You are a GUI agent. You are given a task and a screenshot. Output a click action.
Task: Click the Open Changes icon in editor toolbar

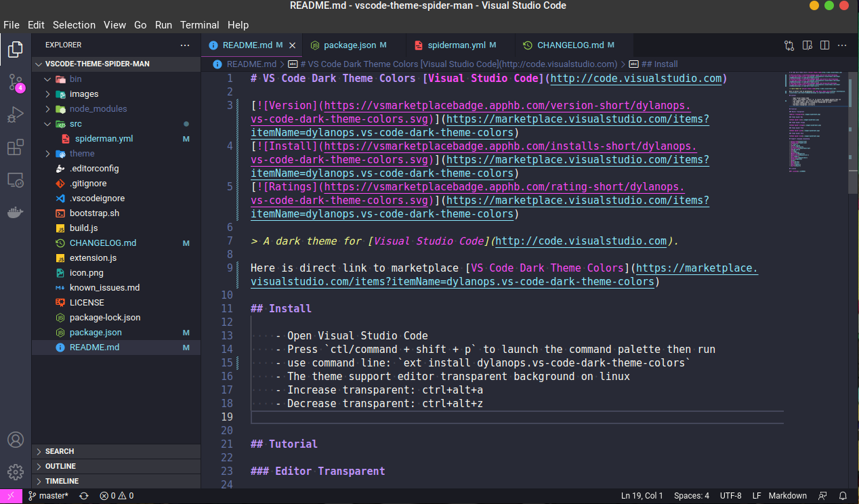tap(789, 45)
